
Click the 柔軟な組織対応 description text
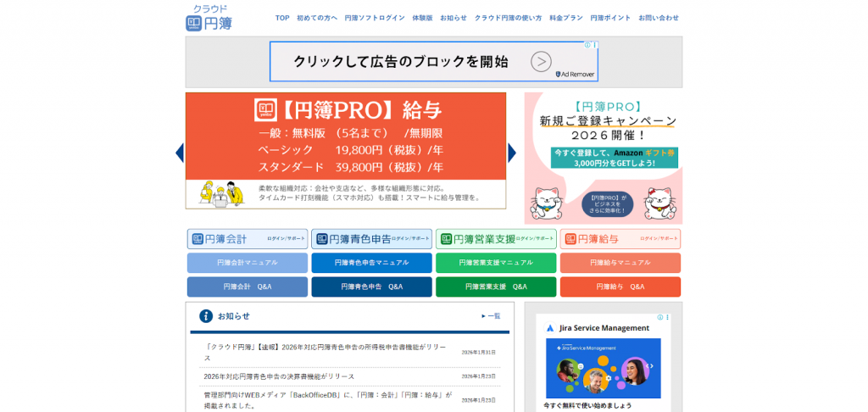370,192
